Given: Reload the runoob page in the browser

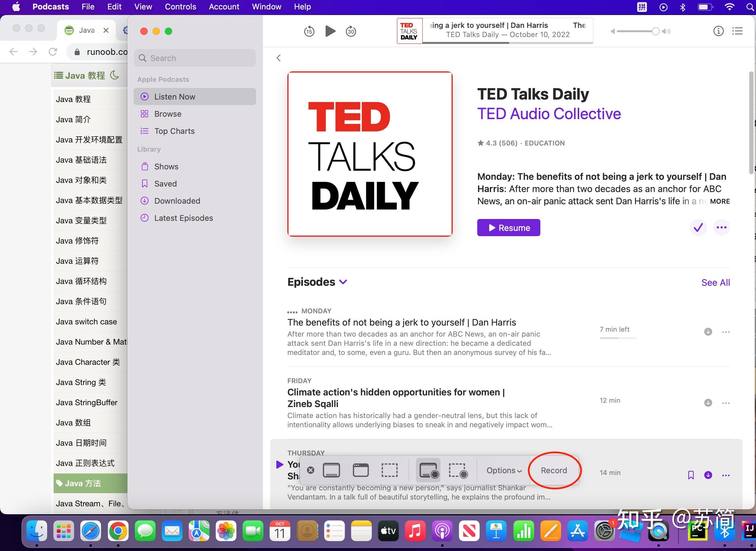Looking at the screenshot, I should pyautogui.click(x=53, y=51).
